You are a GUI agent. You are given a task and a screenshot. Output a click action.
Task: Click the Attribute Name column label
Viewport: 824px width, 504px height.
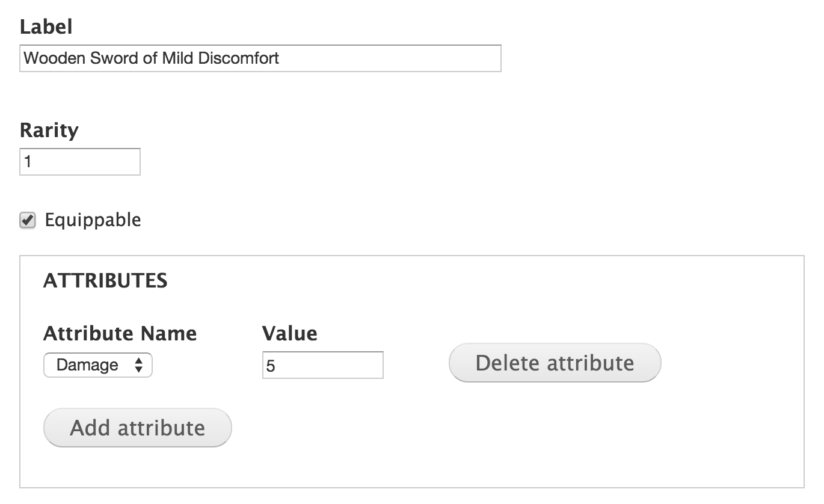click(x=119, y=334)
